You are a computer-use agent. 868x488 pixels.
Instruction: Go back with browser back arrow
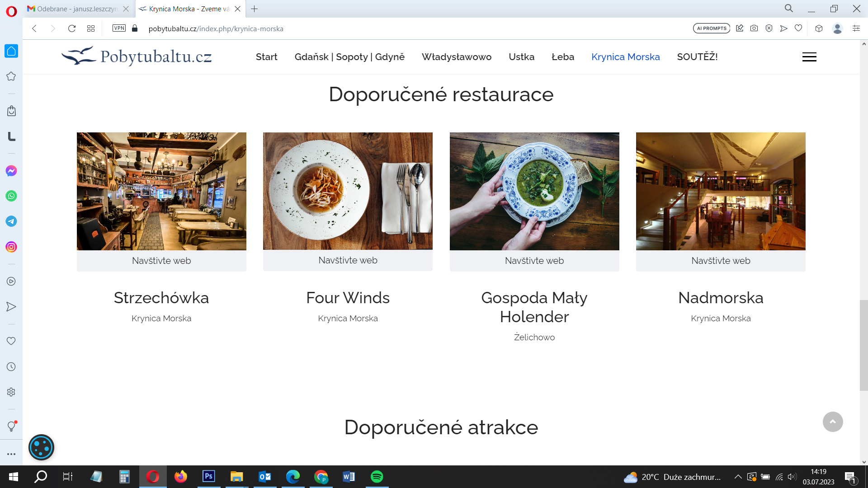[x=34, y=28]
